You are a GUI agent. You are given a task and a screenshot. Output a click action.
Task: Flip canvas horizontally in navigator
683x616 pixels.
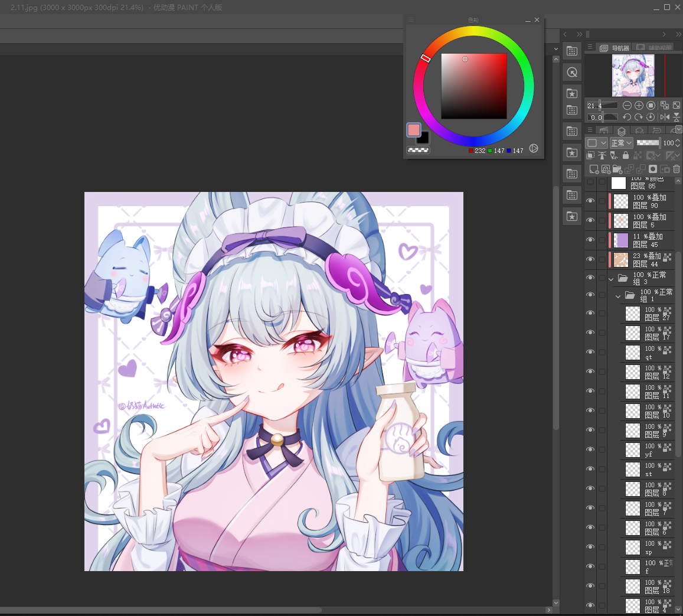pyautogui.click(x=665, y=117)
